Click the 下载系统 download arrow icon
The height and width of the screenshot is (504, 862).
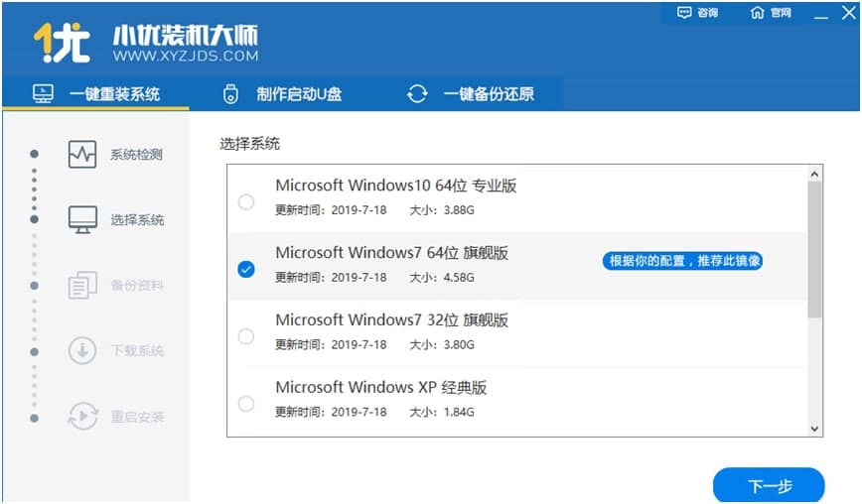[x=82, y=350]
